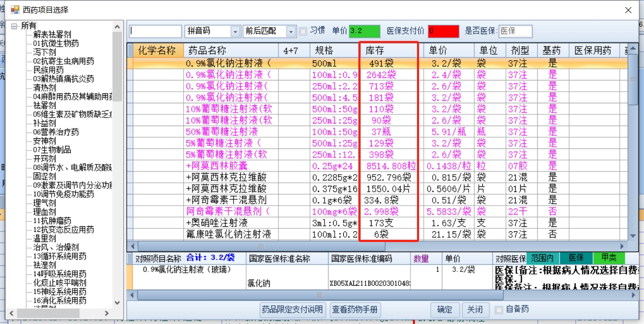644x324 pixels.
Task: Click the 范围内 green tag
Action: tap(542, 258)
